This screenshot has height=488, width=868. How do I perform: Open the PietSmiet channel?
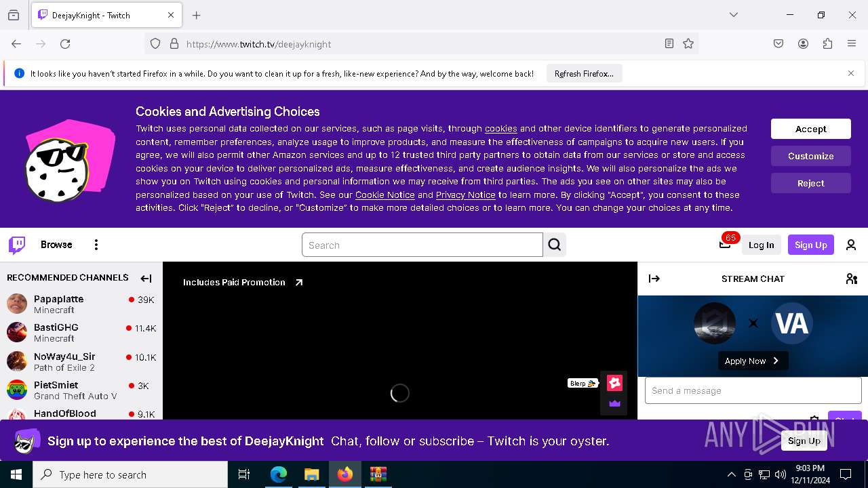pyautogui.click(x=81, y=390)
